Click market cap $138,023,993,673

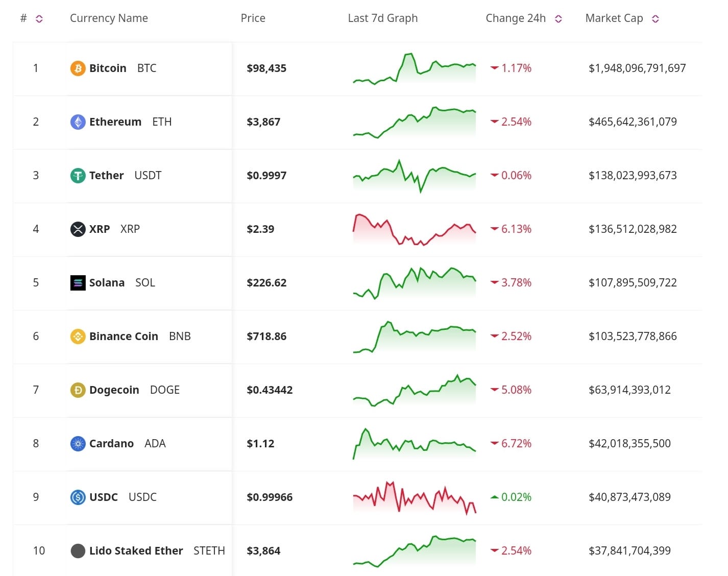[x=633, y=175]
